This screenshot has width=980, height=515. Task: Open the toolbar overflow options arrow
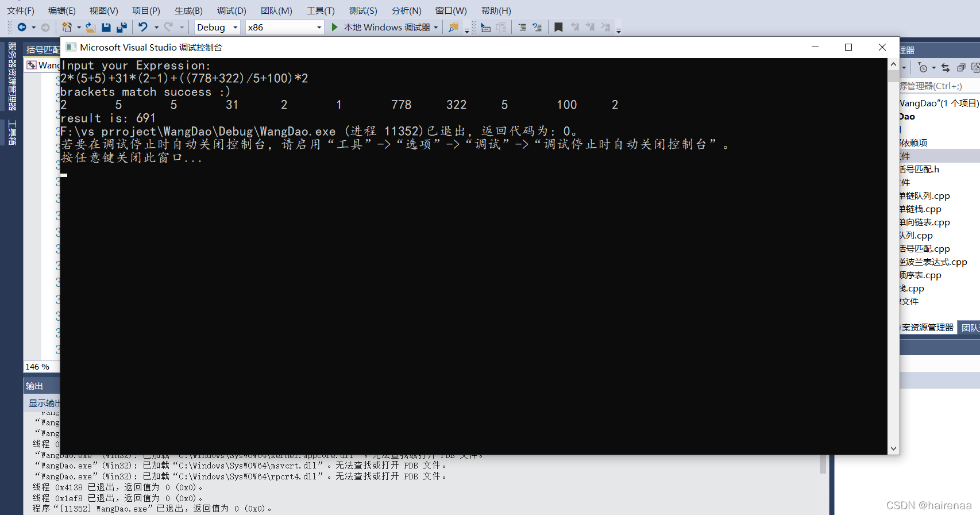click(x=619, y=30)
